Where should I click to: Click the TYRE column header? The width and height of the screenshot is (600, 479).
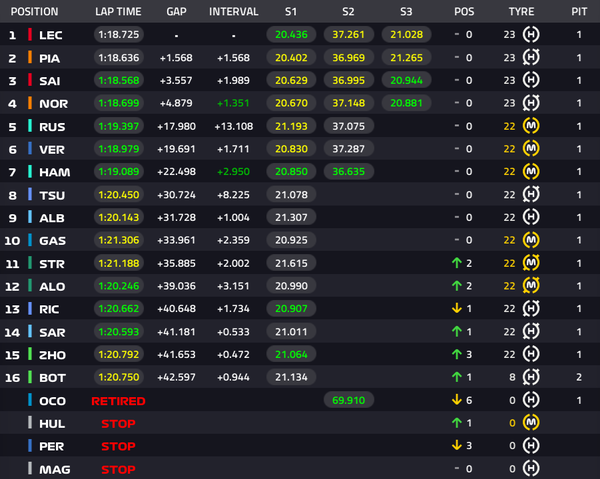pyautogui.click(x=521, y=11)
